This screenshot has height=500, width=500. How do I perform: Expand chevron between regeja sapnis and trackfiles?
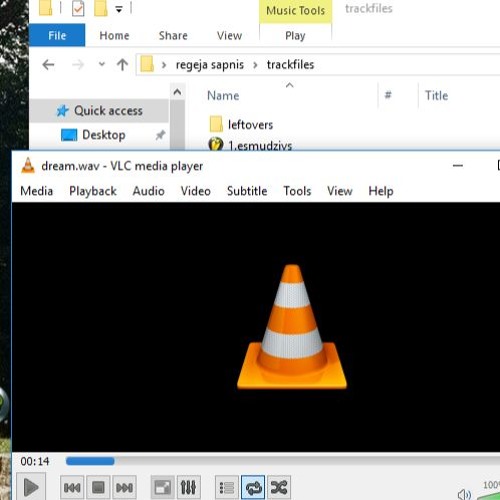click(x=255, y=65)
